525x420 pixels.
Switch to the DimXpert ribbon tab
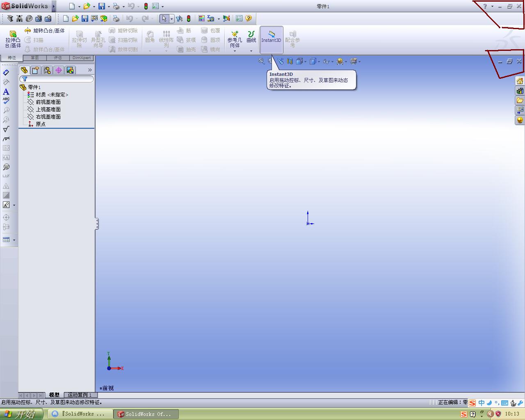(x=82, y=58)
